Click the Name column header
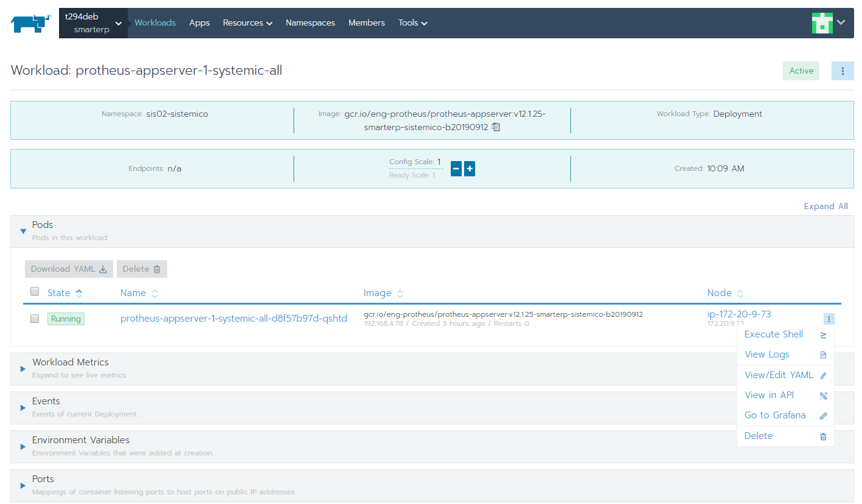The width and height of the screenshot is (862, 504). click(133, 293)
